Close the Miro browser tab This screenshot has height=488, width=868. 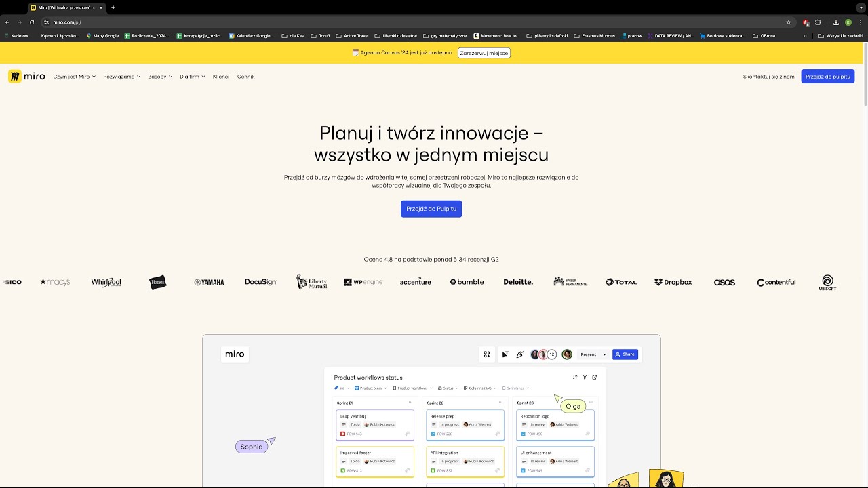pos(101,7)
